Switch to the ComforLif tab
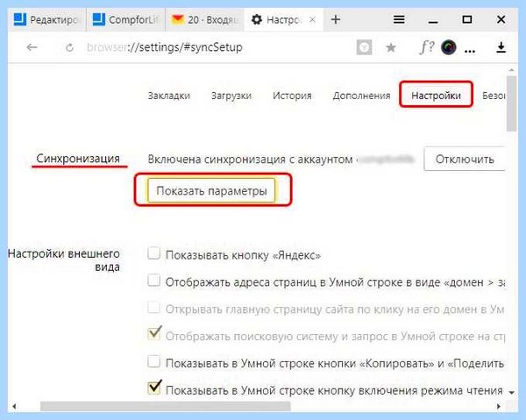526x420 pixels. point(125,19)
